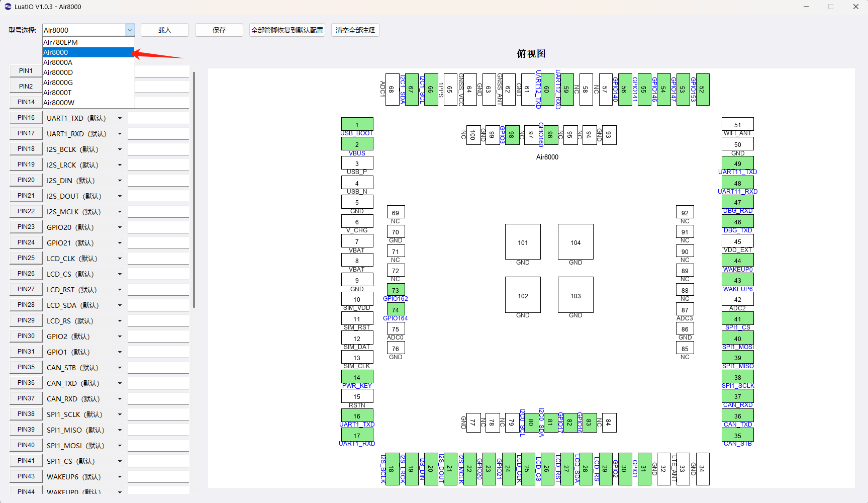This screenshot has height=503, width=868.
Task: Click the 载入 load button
Action: click(165, 30)
